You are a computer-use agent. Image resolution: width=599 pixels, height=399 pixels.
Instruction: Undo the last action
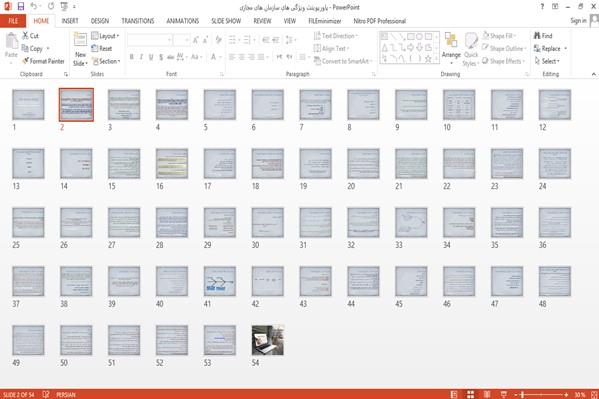[x=34, y=6]
